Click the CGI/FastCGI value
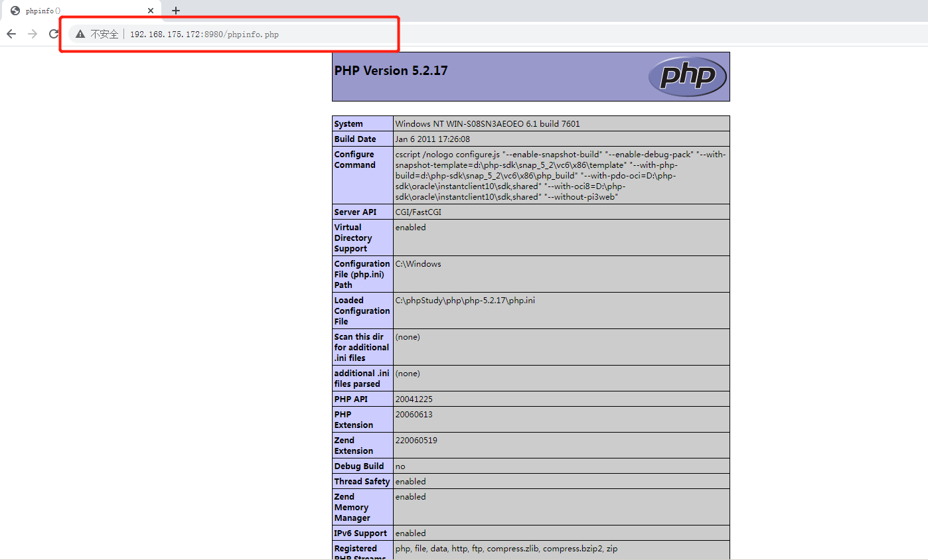Image resolution: width=928 pixels, height=560 pixels. (x=418, y=212)
